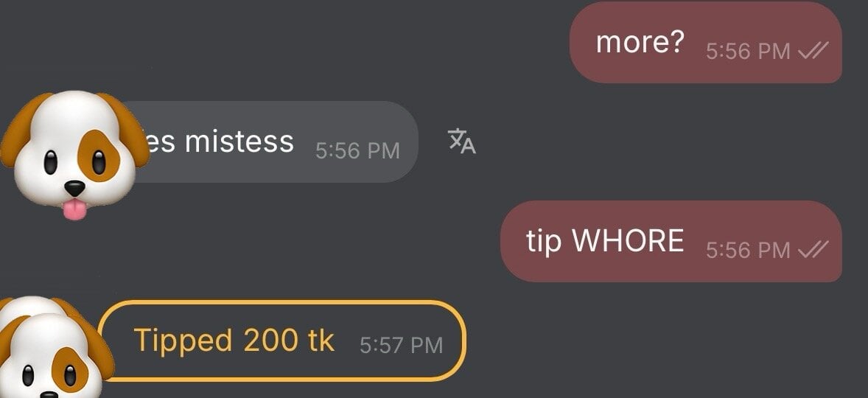868x398 pixels.
Task: Click the "Tipped 200 tk" orange text
Action: click(x=234, y=341)
